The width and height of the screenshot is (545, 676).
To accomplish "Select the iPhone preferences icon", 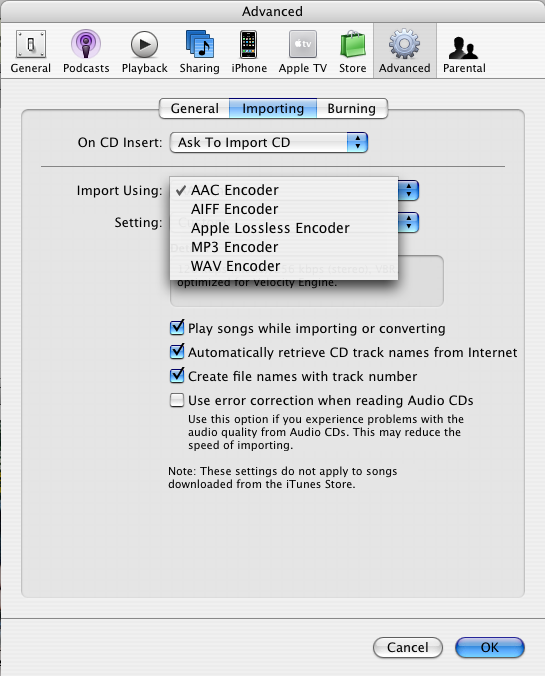I will [x=249, y=44].
